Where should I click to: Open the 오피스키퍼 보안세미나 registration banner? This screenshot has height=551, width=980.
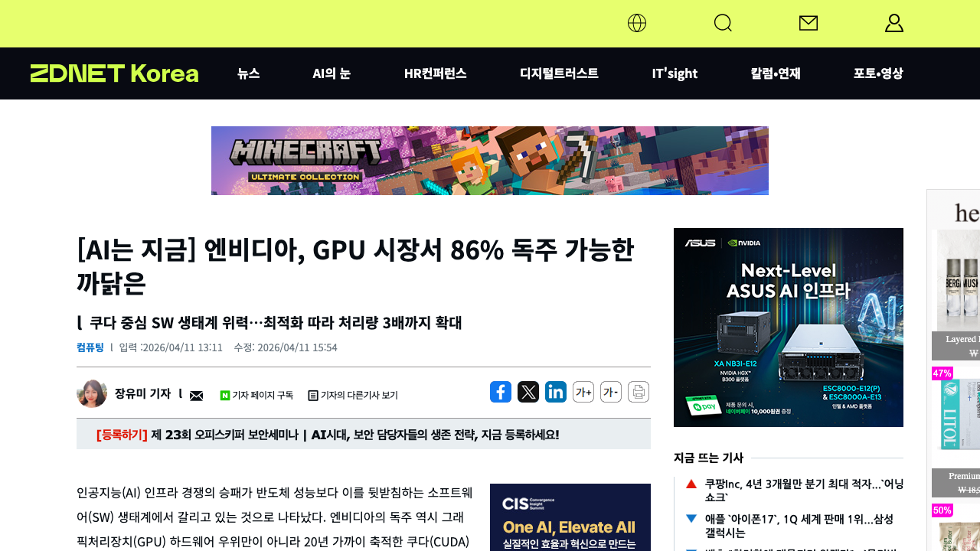click(364, 435)
